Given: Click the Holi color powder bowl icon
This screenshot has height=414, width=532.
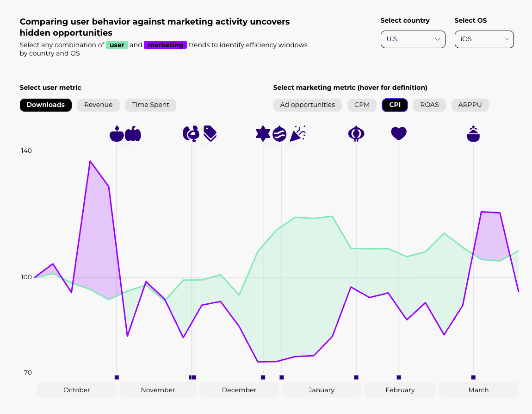Looking at the screenshot, I should pos(473,134).
